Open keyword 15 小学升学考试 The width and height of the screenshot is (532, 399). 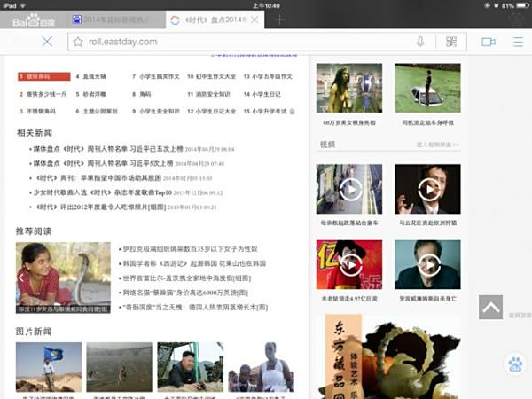[265, 112]
